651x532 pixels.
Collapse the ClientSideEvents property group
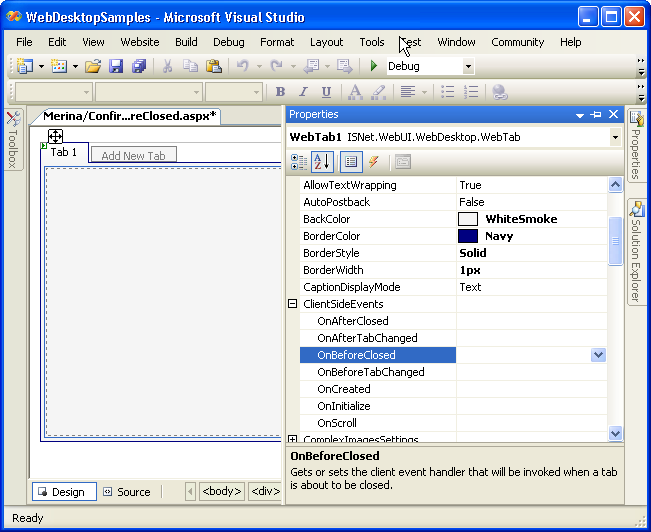[293, 304]
